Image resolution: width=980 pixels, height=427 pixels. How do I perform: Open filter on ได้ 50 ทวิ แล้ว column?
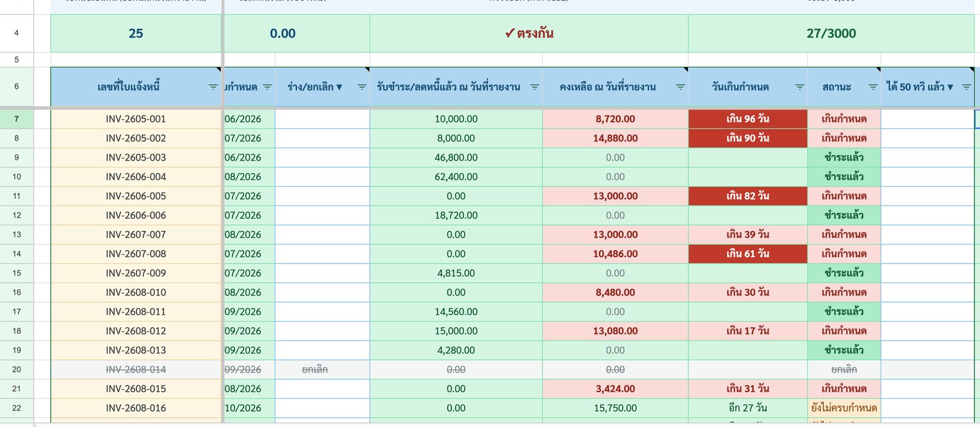[x=966, y=87]
